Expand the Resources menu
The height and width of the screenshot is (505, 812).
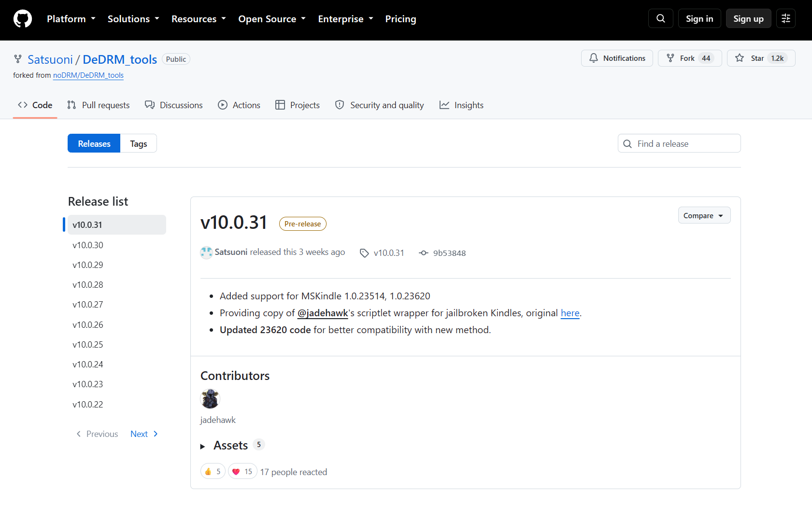tap(199, 19)
